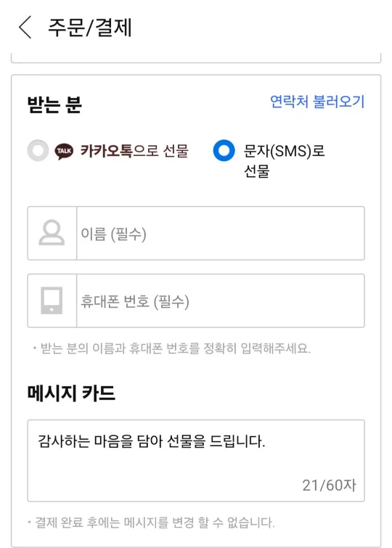Focus the 휴대폰 번호 (필수) input
This screenshot has height=548, width=392.
click(x=220, y=301)
